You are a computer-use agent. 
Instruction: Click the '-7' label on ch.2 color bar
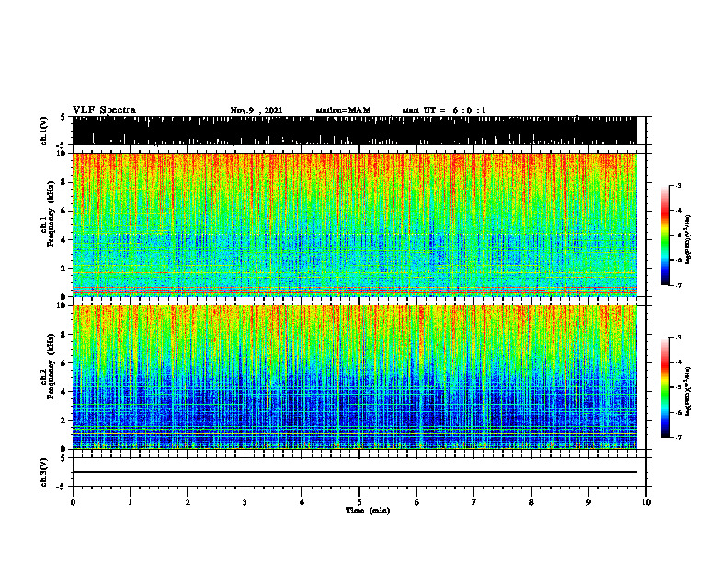(x=677, y=437)
